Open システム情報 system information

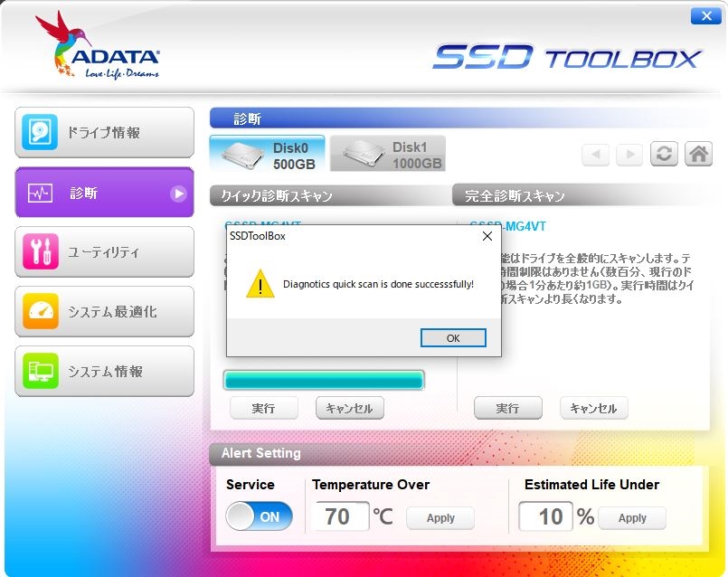[x=105, y=372]
